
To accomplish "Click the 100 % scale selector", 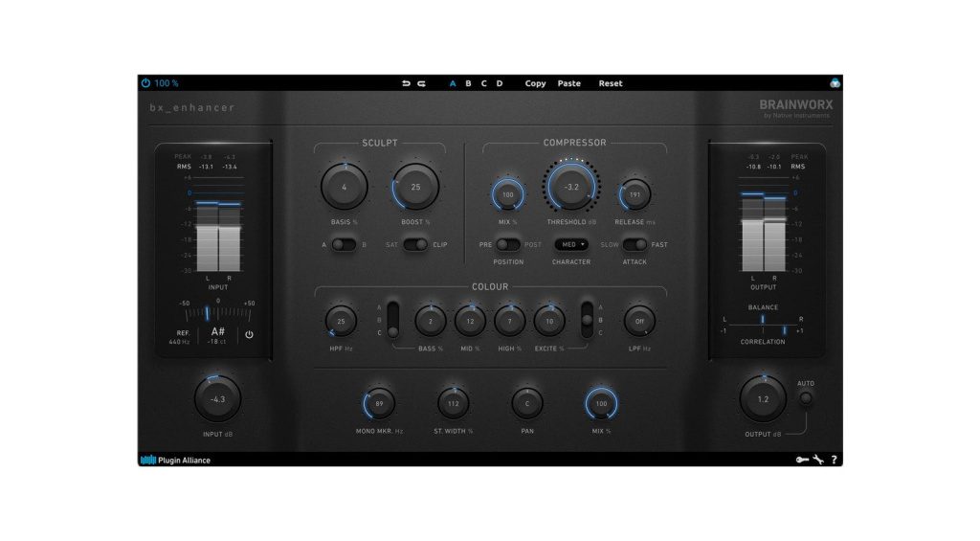I will click(167, 83).
